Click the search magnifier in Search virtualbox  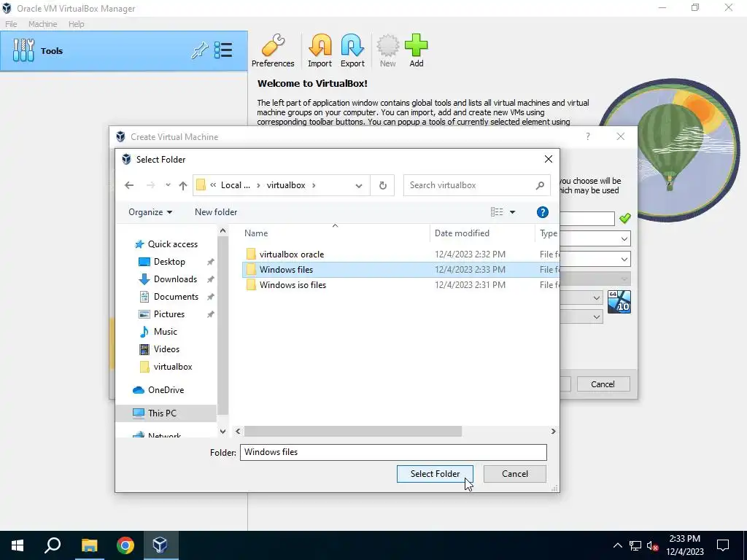(x=540, y=185)
